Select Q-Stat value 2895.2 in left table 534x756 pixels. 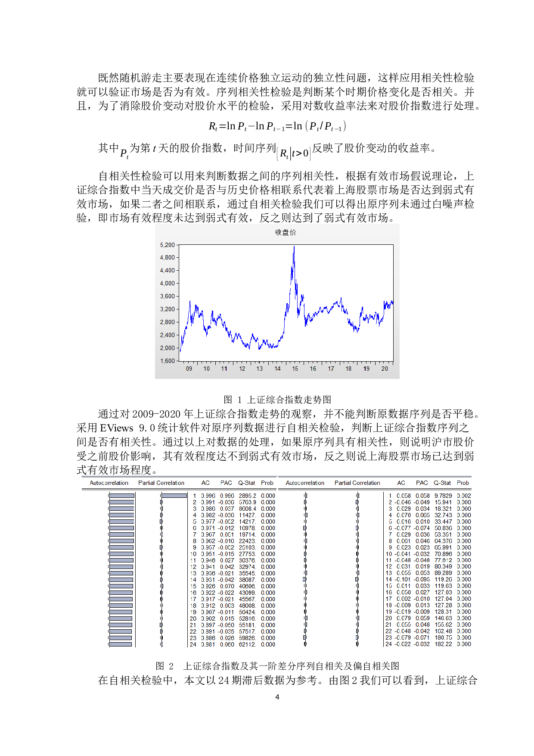248,496
